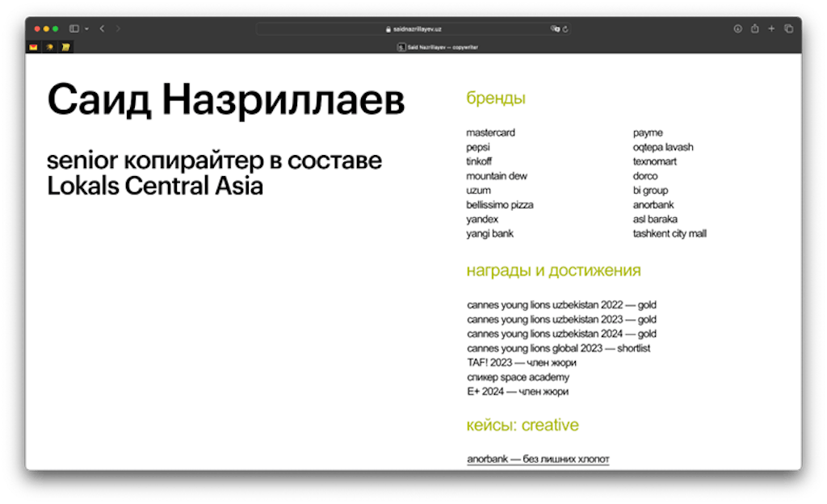Expand the tab group chevron beside the sidebar button
Viewport: 827px width, 504px height.
[x=86, y=28]
